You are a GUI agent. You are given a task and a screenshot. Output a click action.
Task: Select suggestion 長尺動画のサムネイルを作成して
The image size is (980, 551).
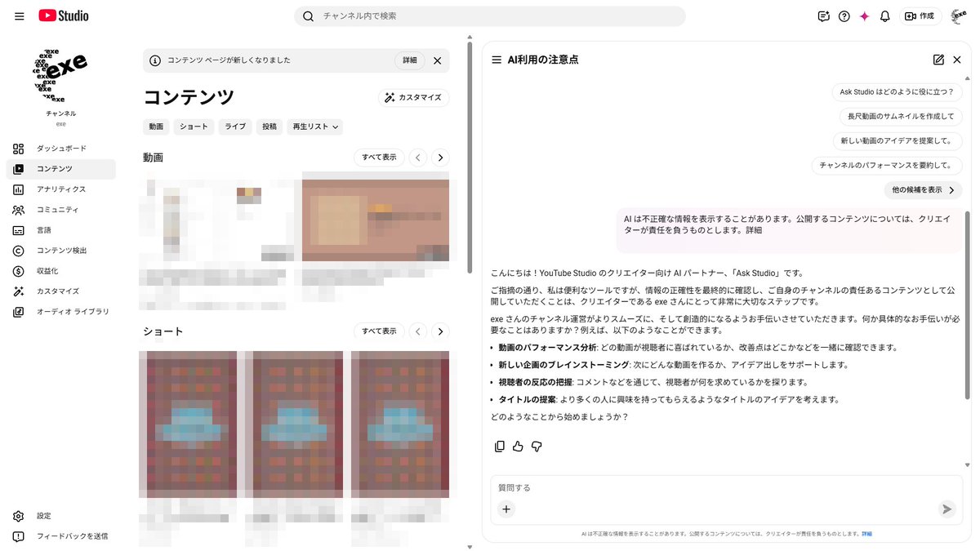901,117
